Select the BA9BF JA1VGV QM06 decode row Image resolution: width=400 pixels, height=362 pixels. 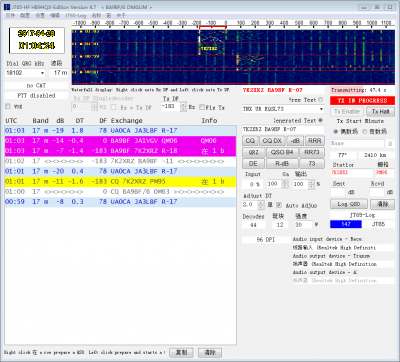coord(120,141)
